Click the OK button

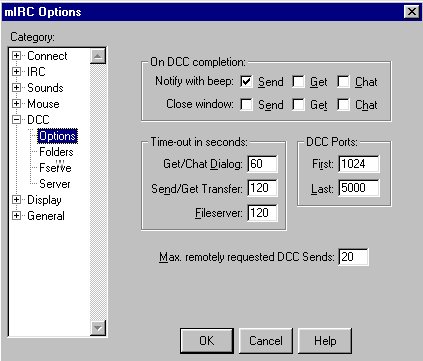click(207, 341)
